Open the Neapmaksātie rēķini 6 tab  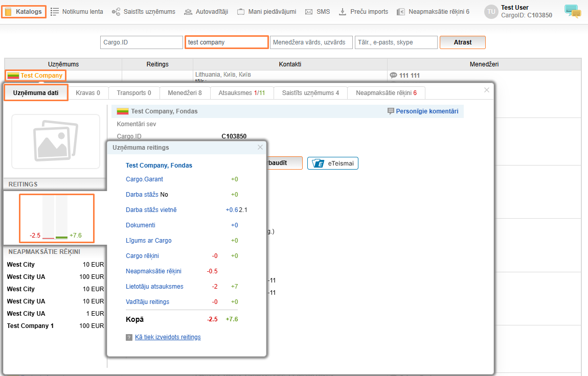pos(386,93)
